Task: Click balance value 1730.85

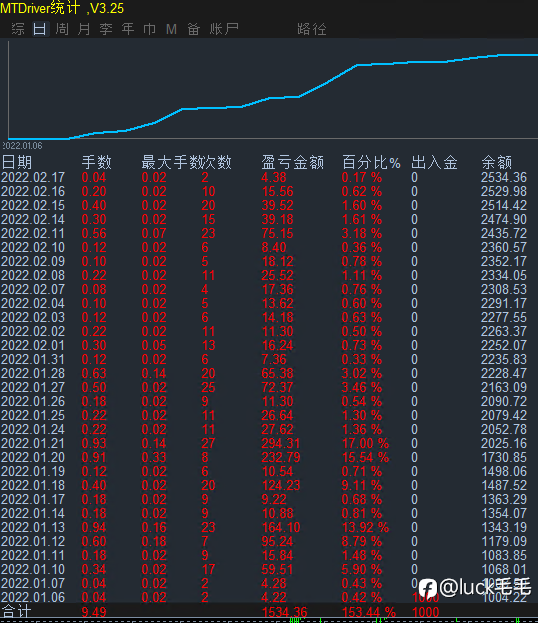Action: [x=504, y=457]
